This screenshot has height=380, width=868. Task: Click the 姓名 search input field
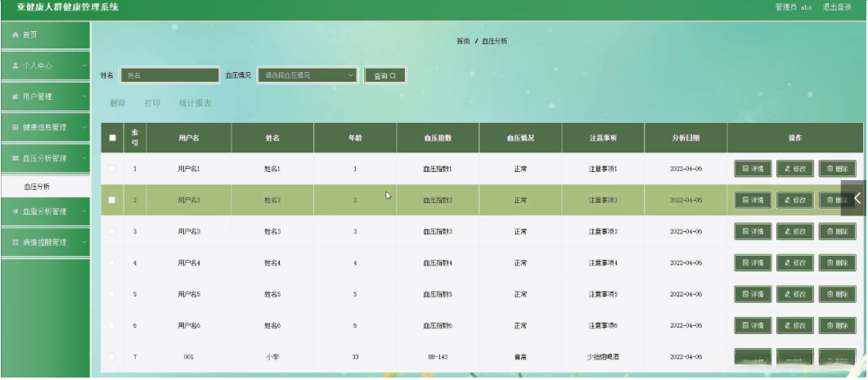(170, 75)
